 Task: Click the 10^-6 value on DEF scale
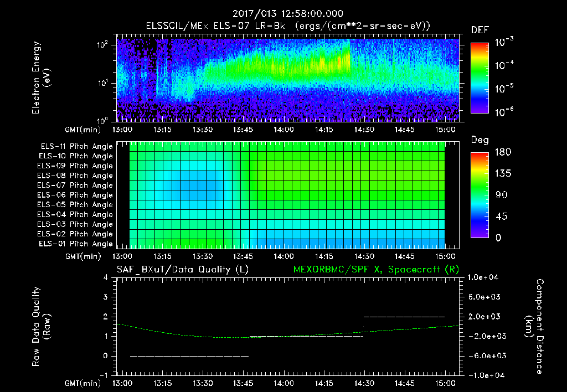tap(504, 112)
